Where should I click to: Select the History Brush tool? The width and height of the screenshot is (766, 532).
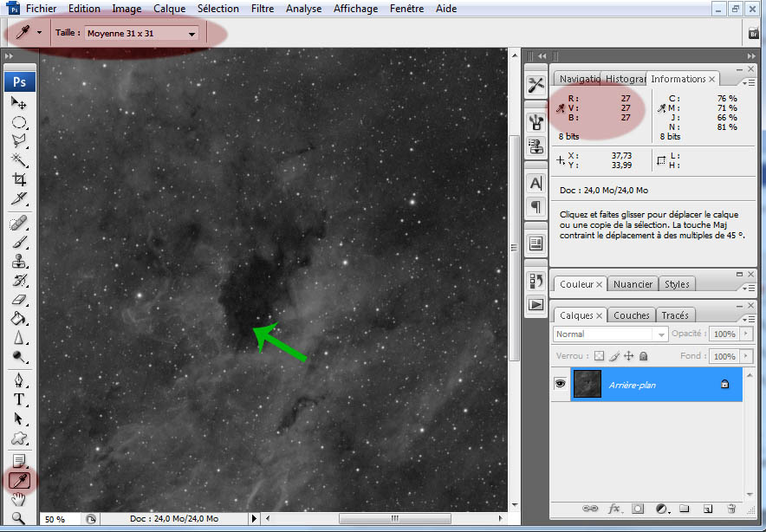pos(19,281)
